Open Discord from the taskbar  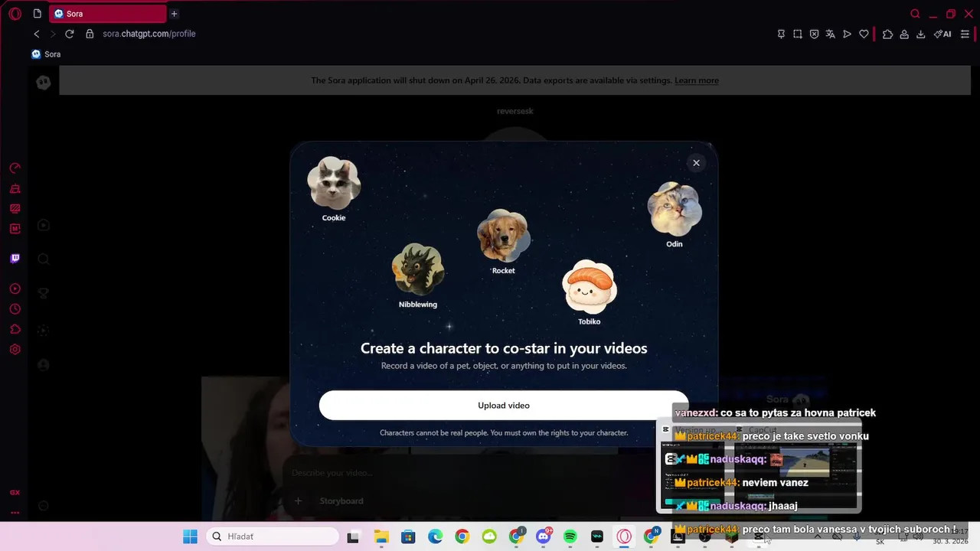tap(544, 536)
